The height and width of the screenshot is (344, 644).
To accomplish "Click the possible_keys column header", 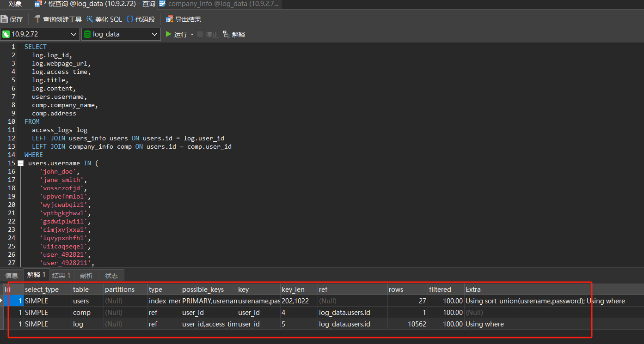I will pos(209,290).
